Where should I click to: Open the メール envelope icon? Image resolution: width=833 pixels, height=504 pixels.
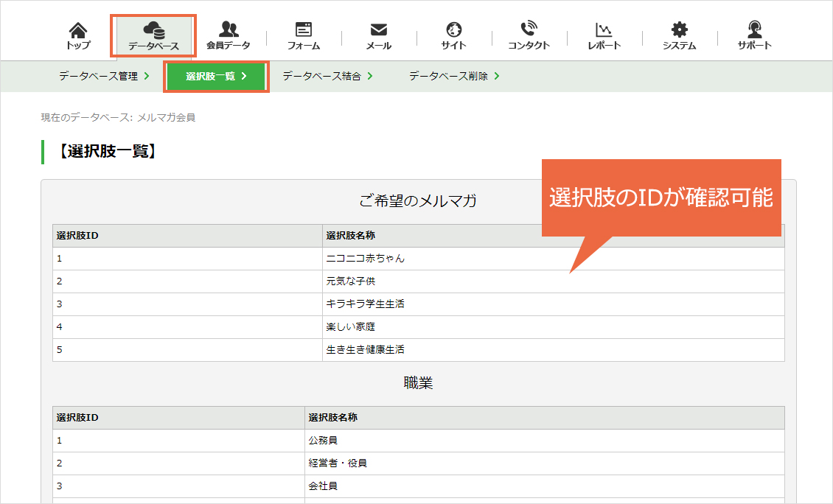379,29
